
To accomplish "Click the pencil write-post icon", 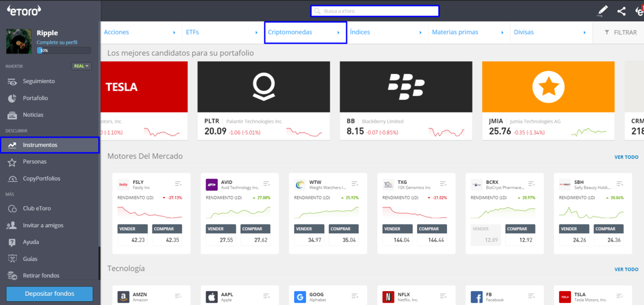I will (x=603, y=11).
